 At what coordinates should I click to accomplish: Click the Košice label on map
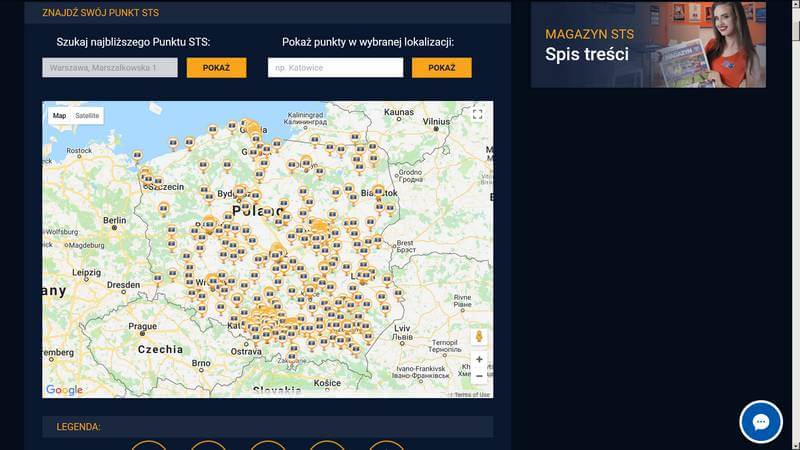(327, 383)
